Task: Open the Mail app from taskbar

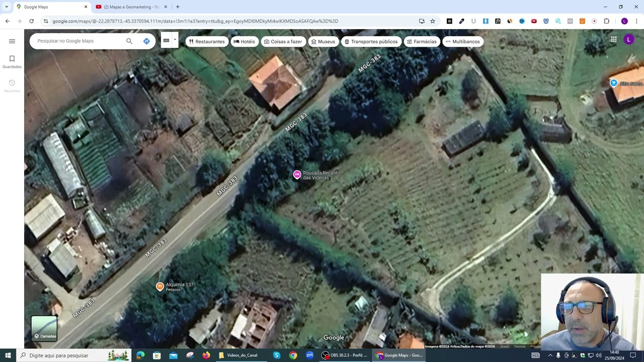Action: [173, 355]
